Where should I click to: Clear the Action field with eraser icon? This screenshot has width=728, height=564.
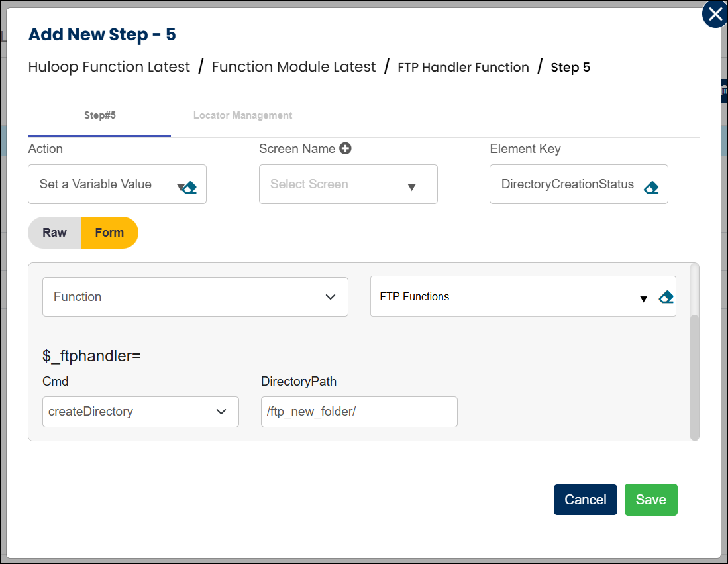click(189, 188)
